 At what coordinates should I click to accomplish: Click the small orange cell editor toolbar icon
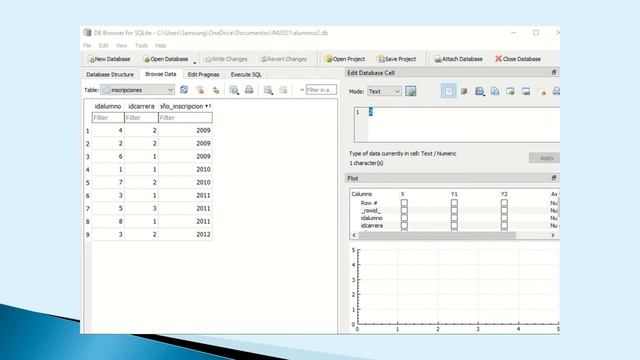pyautogui.click(x=543, y=93)
